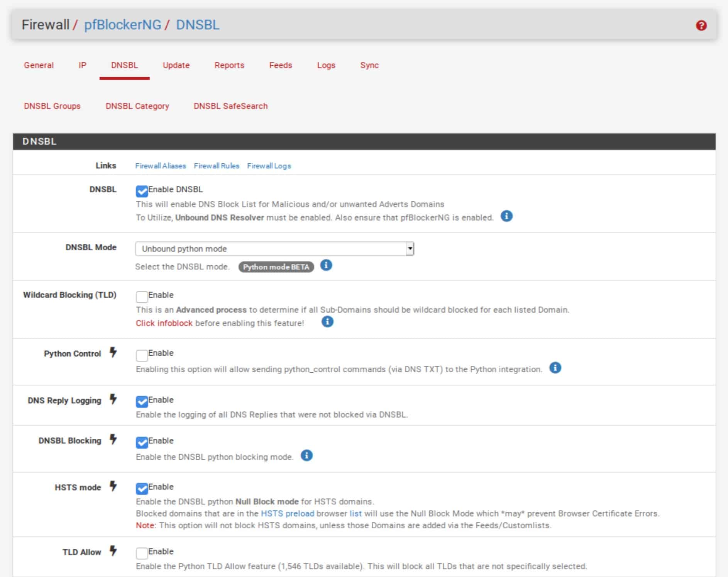Follow the Firewall Aliases link
728x577 pixels.
click(161, 166)
